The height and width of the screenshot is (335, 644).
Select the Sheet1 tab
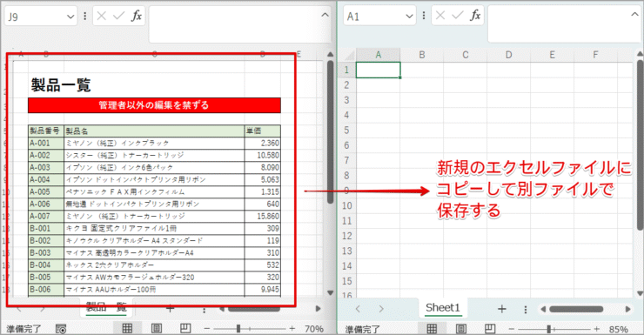click(x=442, y=307)
